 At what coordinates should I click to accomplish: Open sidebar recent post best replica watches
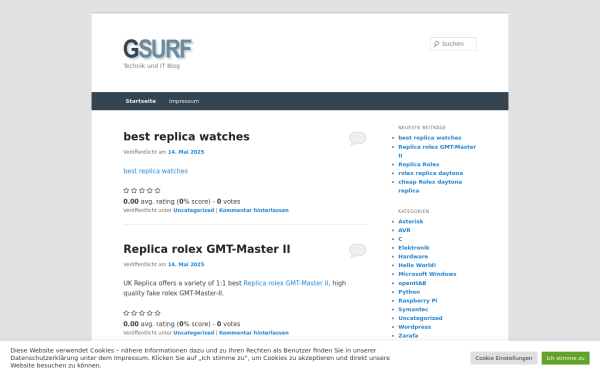click(x=430, y=138)
